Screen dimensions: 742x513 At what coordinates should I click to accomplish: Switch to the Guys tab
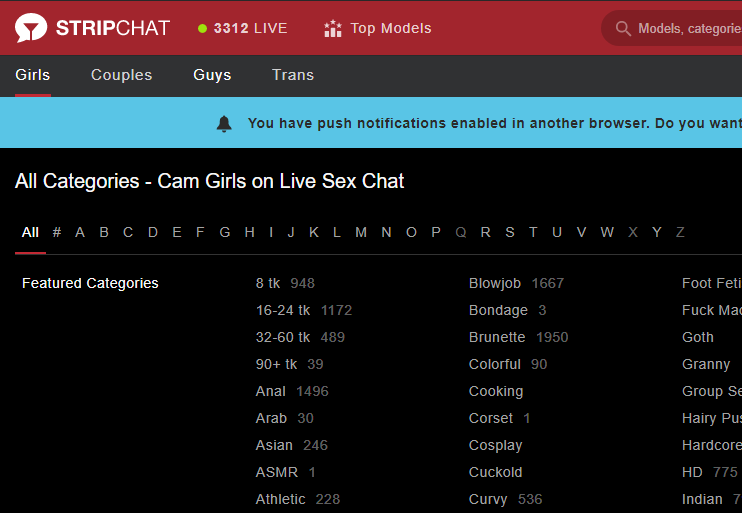(212, 75)
